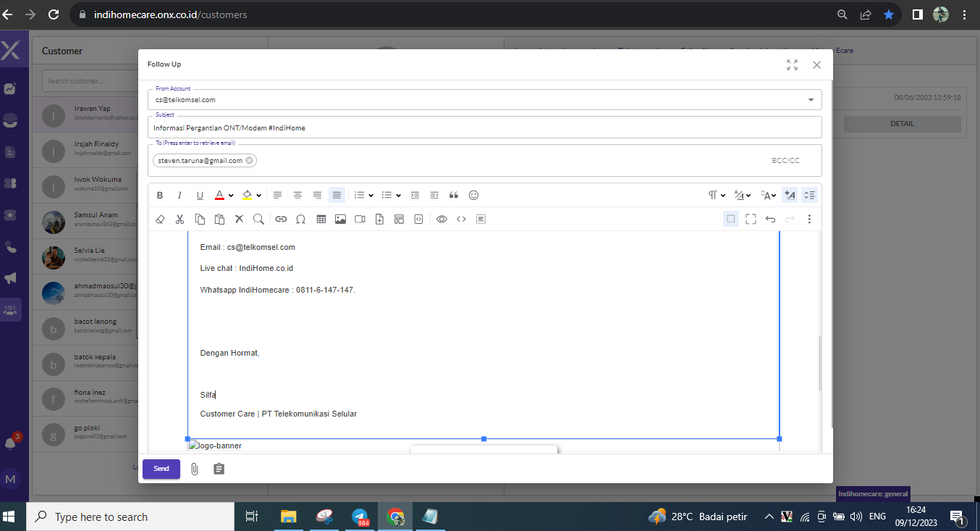Click the Search customer field

[89, 81]
